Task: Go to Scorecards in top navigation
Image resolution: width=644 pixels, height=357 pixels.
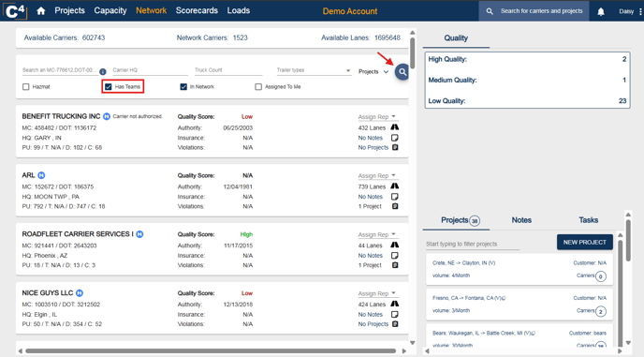Action: click(x=197, y=10)
